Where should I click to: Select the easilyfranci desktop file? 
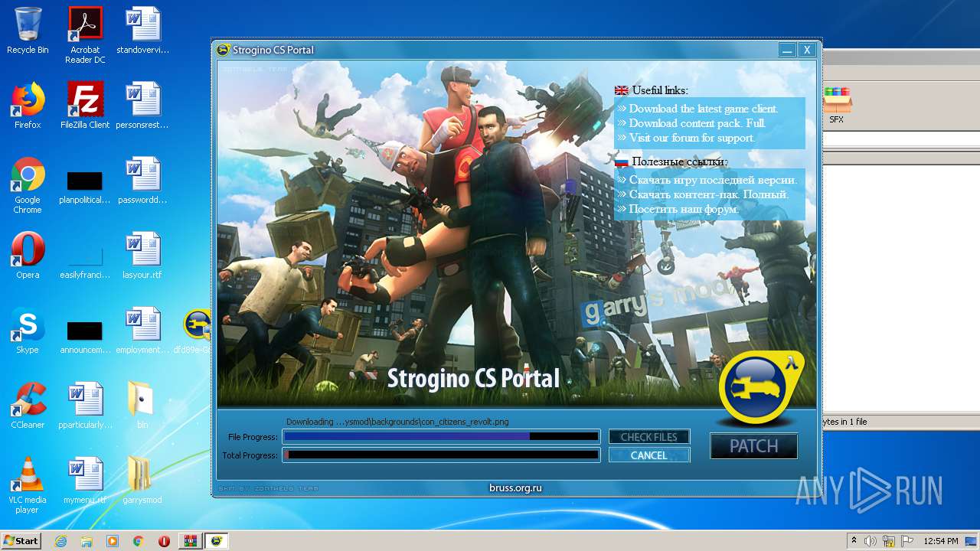tap(85, 260)
